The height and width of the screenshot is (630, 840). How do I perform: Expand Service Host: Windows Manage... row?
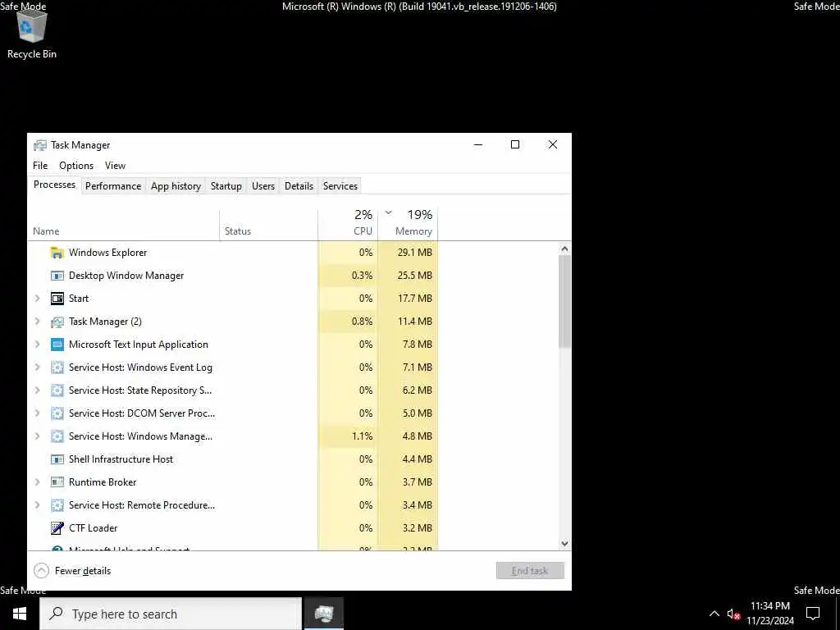coord(38,436)
